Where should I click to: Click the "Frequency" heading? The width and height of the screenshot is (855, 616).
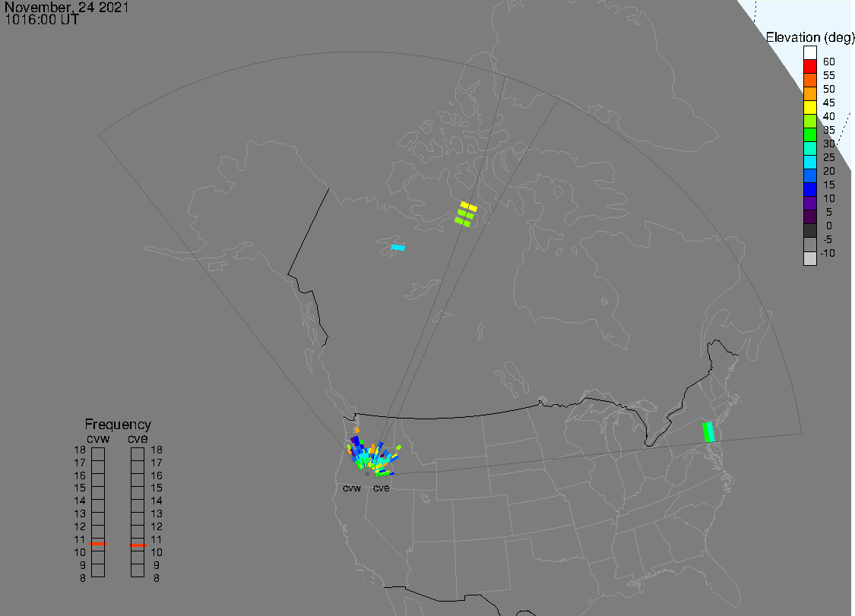(x=118, y=424)
